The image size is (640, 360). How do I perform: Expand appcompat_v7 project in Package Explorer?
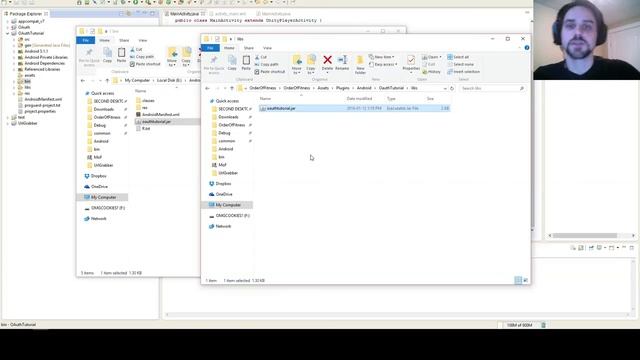[x=8, y=21]
